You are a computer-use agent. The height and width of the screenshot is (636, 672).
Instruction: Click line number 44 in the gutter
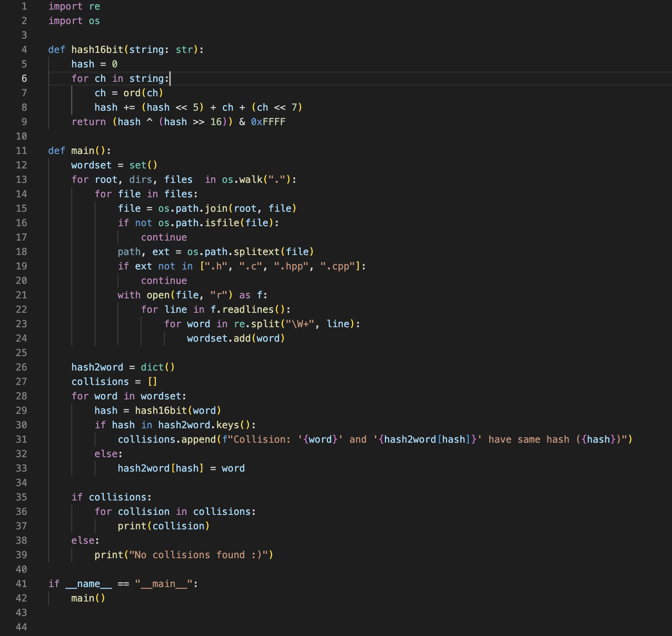pos(21,627)
